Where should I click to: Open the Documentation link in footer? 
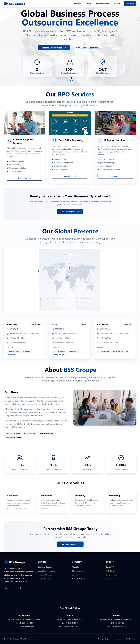tap(112, 575)
